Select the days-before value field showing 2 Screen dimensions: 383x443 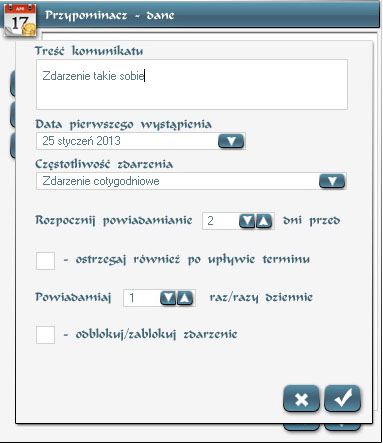click(221, 221)
